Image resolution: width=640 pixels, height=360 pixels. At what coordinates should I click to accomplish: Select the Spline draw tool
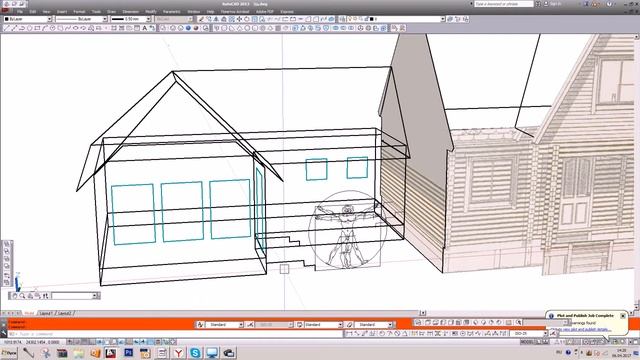point(68,28)
